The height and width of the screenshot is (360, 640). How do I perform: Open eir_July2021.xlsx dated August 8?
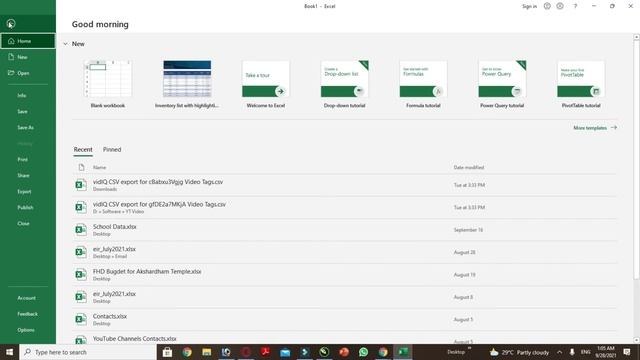pos(345,297)
